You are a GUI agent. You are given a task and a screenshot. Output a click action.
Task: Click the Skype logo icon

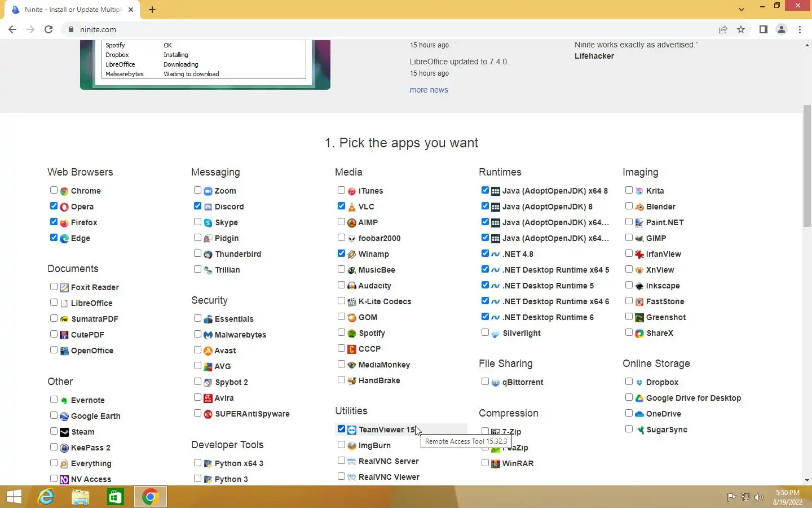click(208, 223)
